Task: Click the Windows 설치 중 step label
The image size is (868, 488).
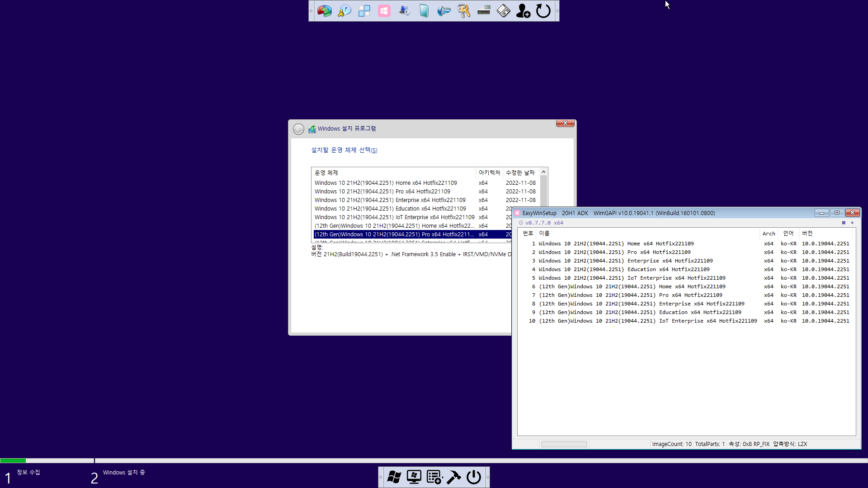Action: pos(124,473)
